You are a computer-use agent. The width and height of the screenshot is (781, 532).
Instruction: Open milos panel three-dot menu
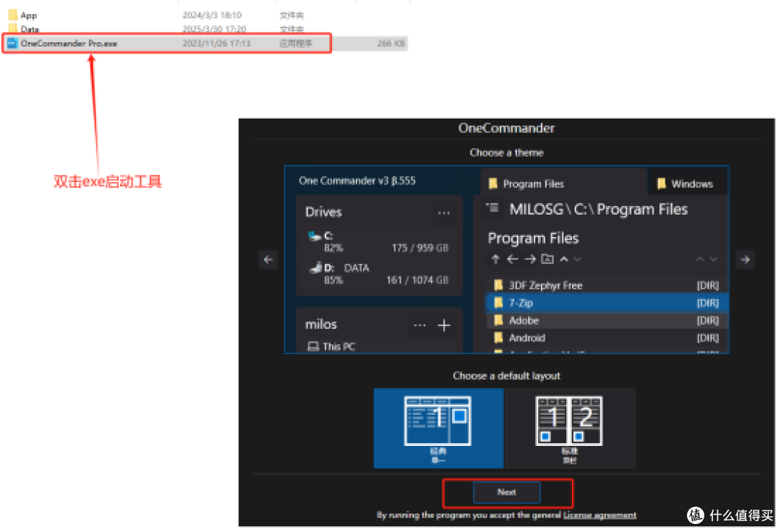point(419,325)
